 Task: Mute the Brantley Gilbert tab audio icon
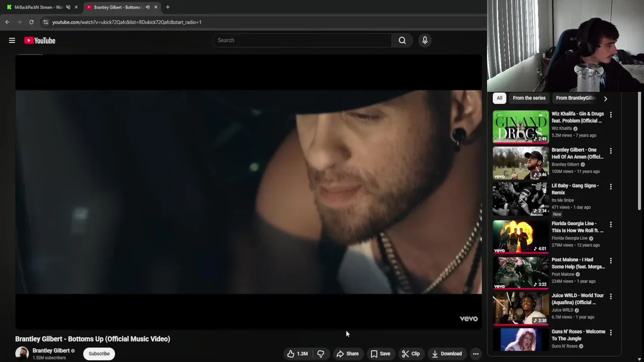pos(147,7)
